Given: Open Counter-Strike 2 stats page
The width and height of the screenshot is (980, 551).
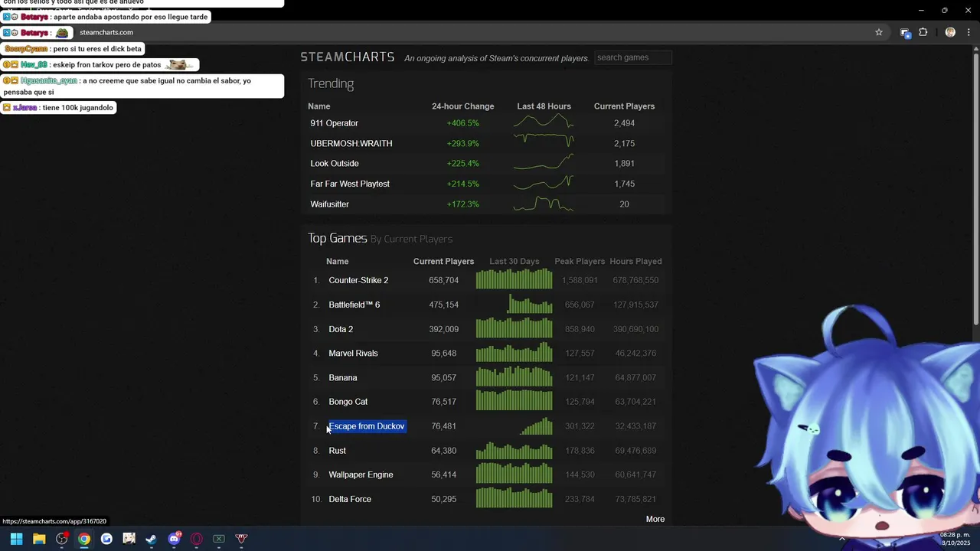Looking at the screenshot, I should 358,280.
